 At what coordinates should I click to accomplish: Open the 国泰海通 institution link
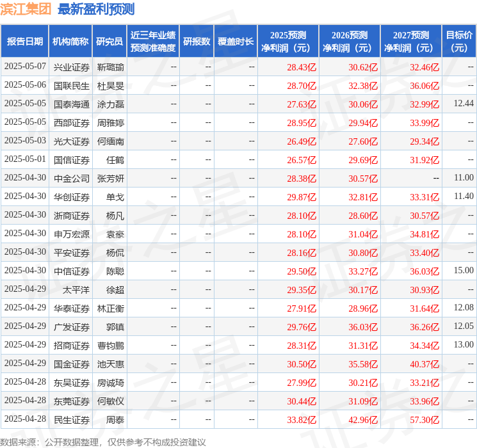[x=71, y=104]
